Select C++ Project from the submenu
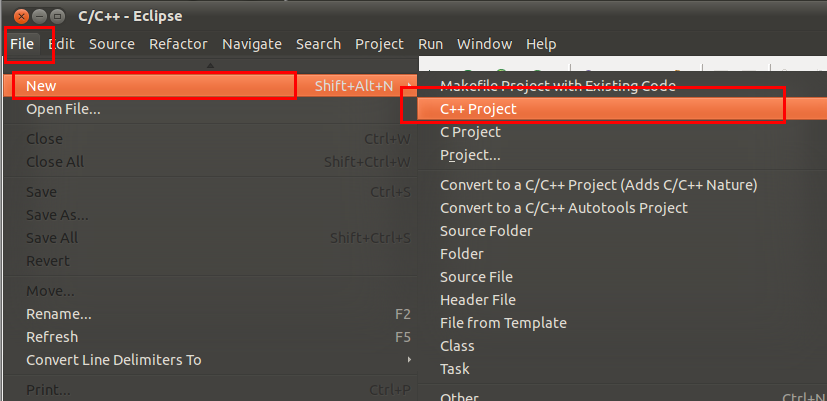Image resolution: width=827 pixels, height=401 pixels. click(x=478, y=108)
